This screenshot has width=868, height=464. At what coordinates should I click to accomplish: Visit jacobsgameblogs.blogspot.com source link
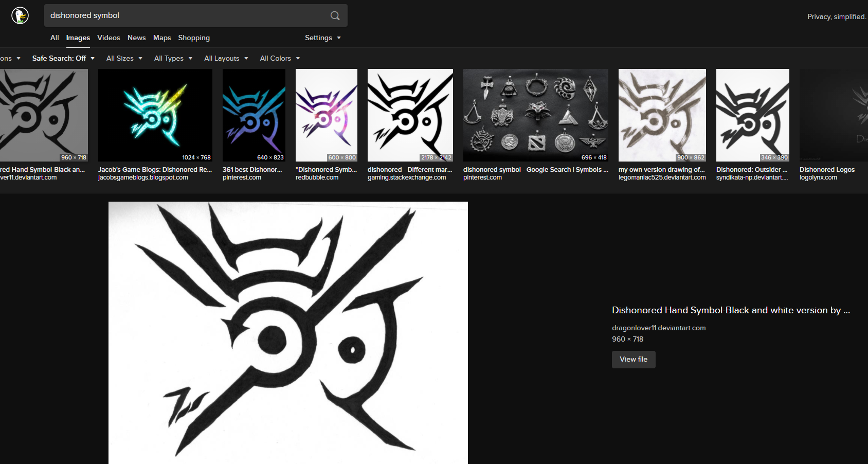click(143, 177)
